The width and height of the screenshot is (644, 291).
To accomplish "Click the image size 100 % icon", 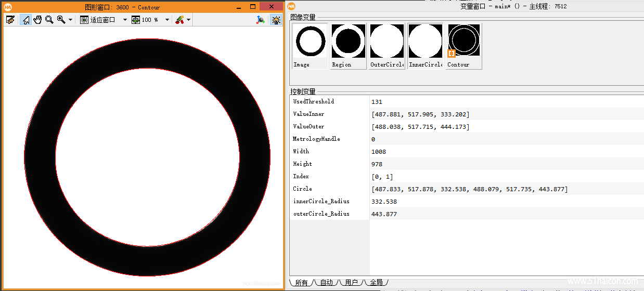I will click(x=136, y=20).
